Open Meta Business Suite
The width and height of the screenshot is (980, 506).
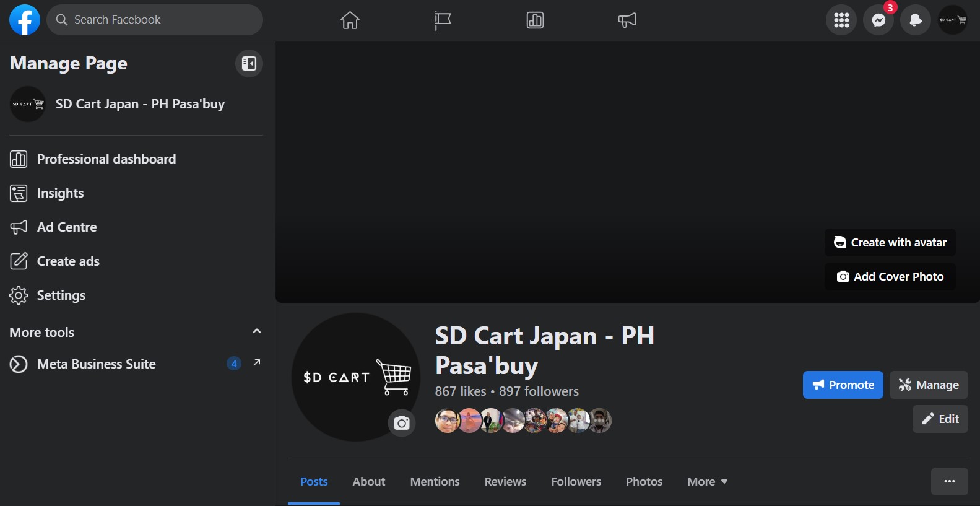pyautogui.click(x=136, y=364)
